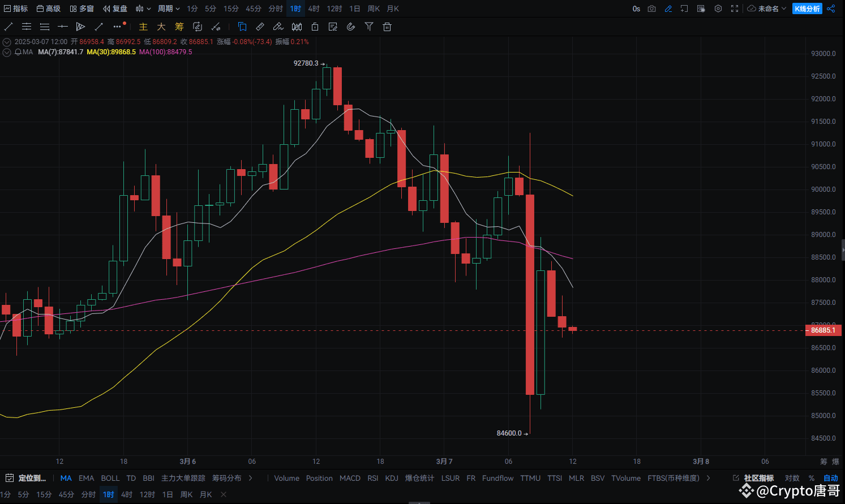
Task: Click the 筹 chip distribution icon
Action: point(179,27)
